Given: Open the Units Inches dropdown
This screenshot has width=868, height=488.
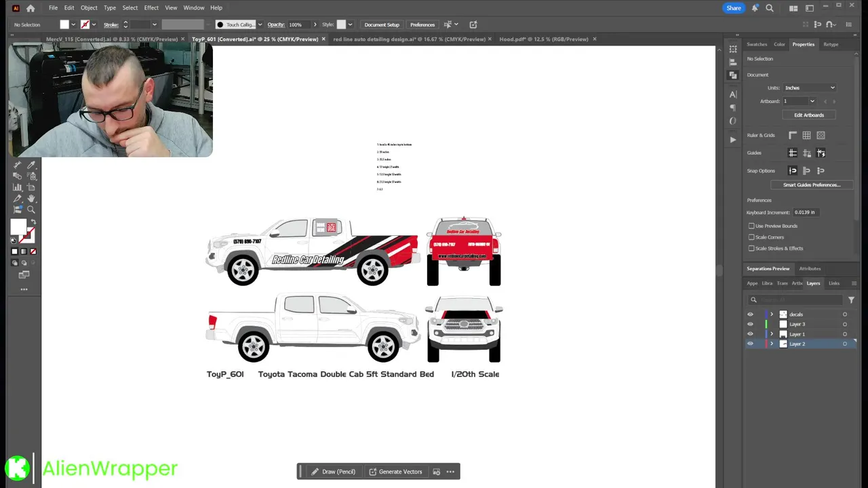Looking at the screenshot, I should [810, 87].
